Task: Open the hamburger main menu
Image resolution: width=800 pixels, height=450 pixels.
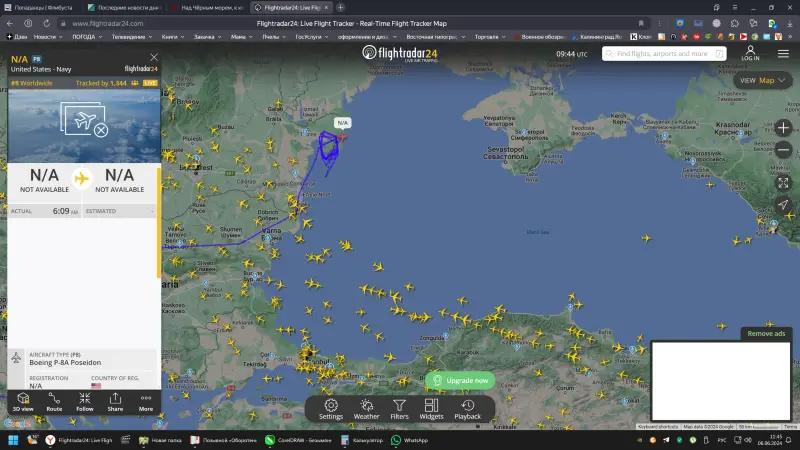Action: point(783,54)
